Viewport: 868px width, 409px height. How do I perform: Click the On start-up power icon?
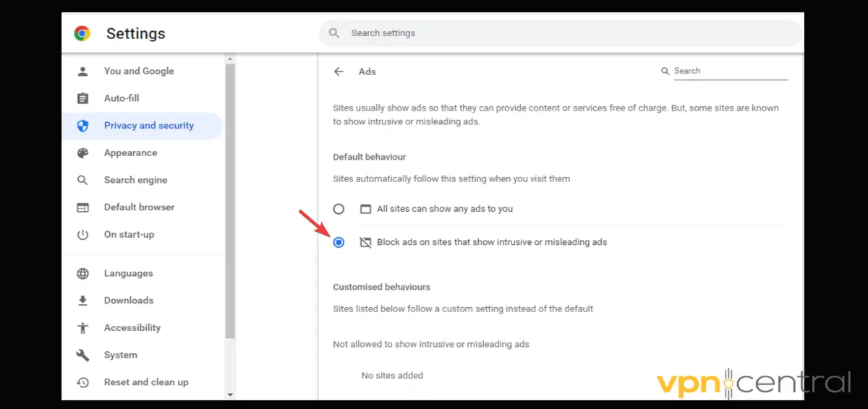tap(83, 235)
